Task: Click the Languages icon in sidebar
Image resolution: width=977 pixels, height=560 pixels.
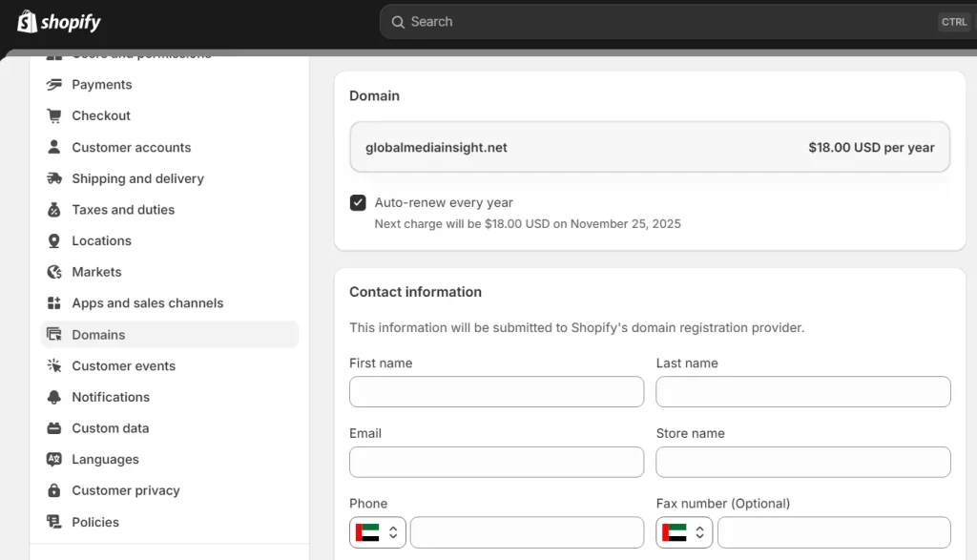Action: pyautogui.click(x=54, y=459)
